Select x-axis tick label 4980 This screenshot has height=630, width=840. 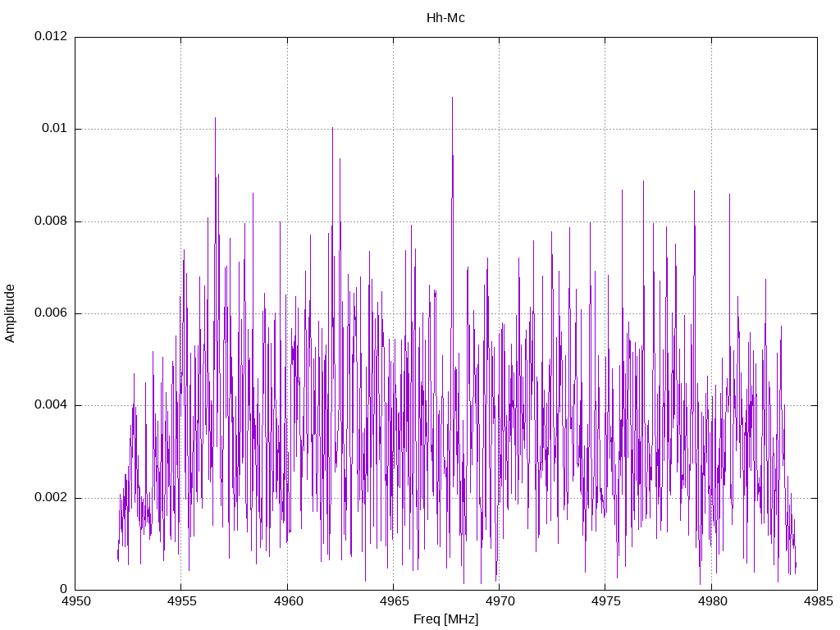point(711,601)
